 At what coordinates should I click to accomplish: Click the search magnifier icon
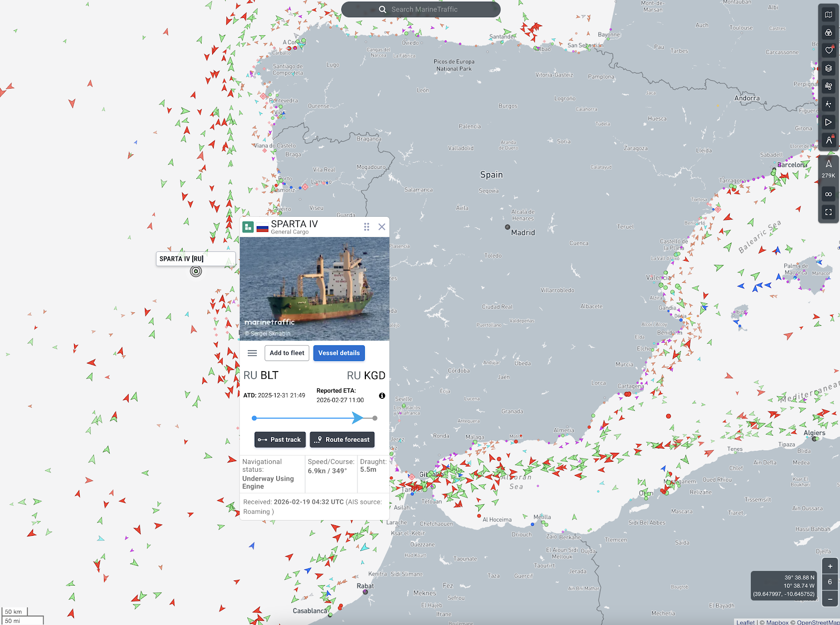point(382,9)
